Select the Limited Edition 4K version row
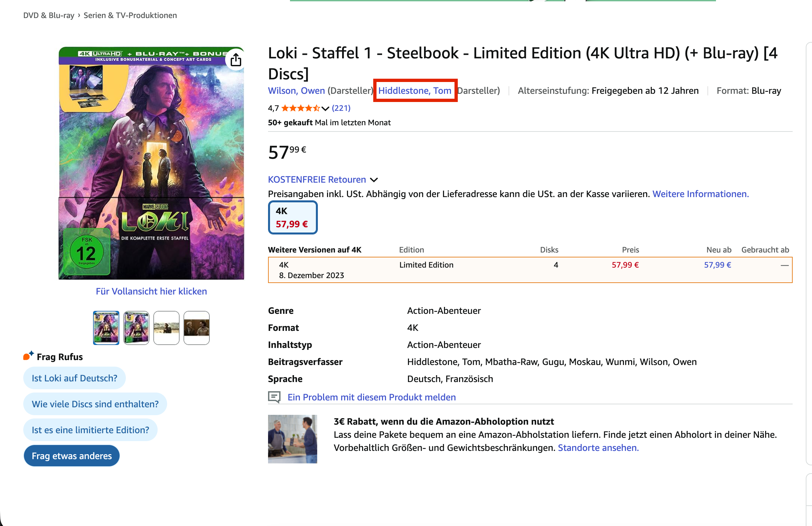The image size is (812, 526). [530, 270]
